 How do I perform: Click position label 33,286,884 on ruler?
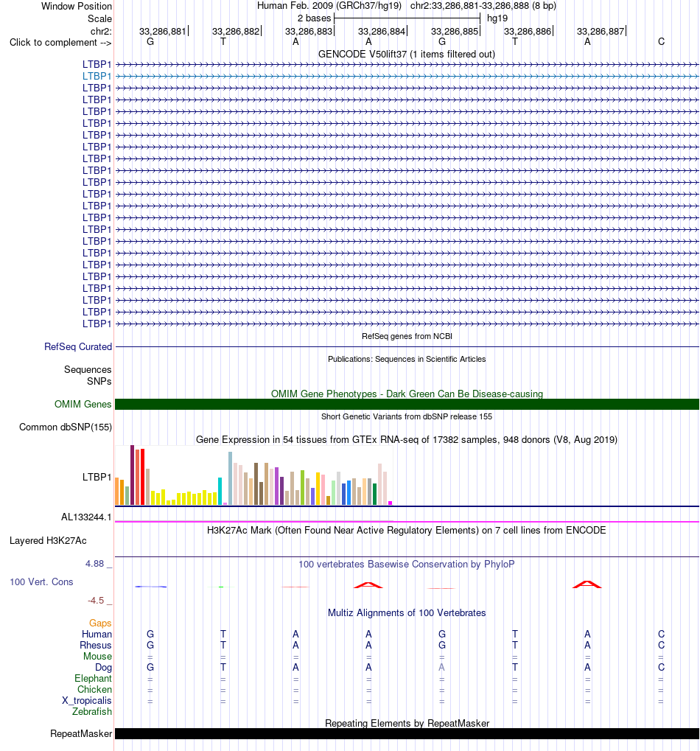382,32
